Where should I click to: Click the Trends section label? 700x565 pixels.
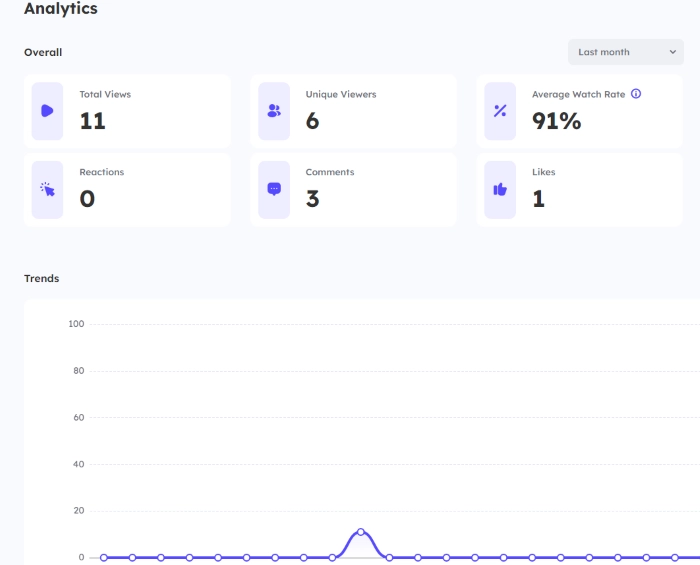tap(42, 278)
